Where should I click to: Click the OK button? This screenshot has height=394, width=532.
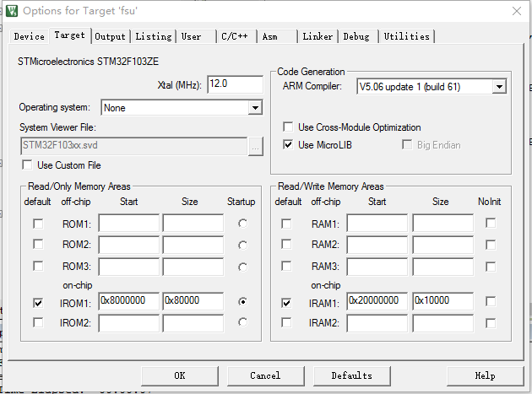click(x=180, y=375)
